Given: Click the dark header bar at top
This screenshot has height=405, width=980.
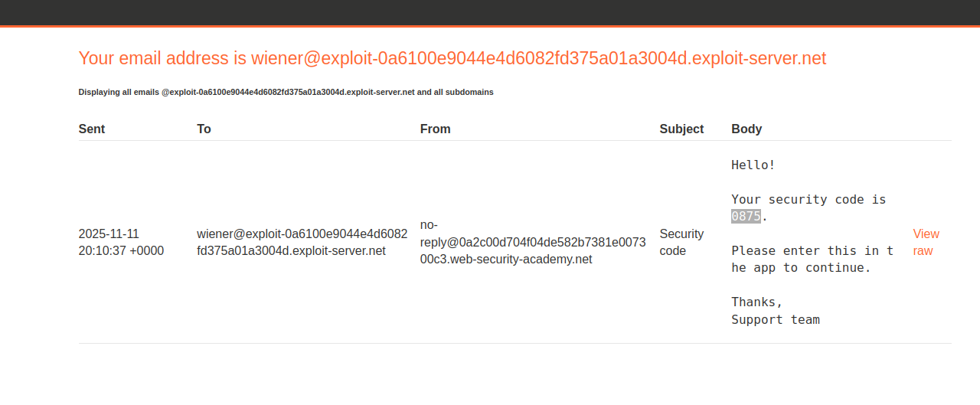Looking at the screenshot, I should click(x=490, y=12).
